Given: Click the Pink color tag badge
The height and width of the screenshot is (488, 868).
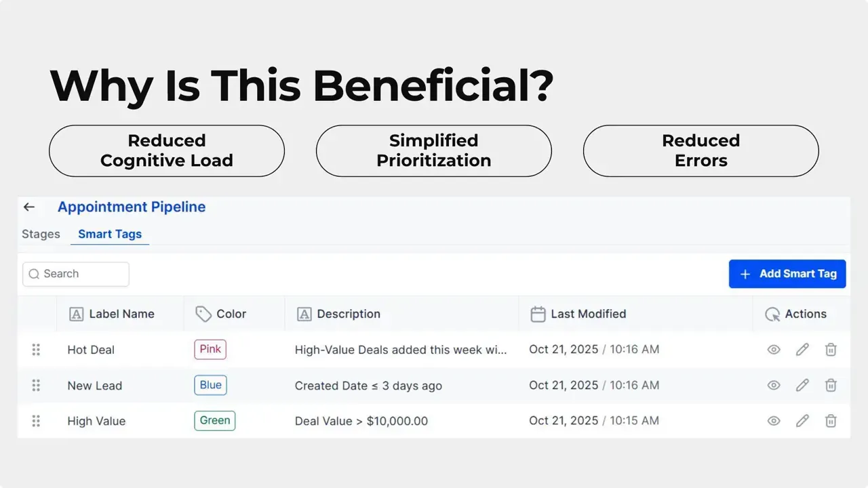Looking at the screenshot, I should point(210,349).
